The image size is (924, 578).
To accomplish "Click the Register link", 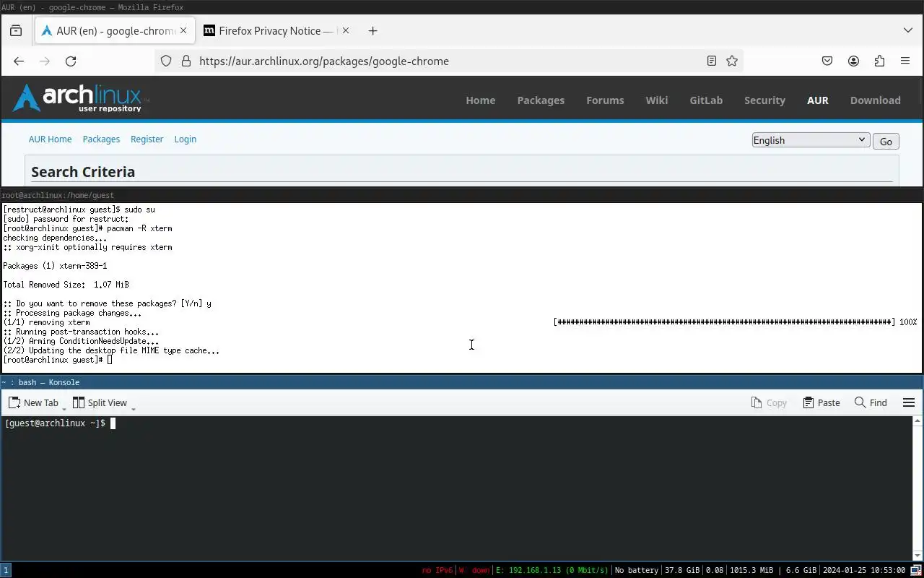I will tap(147, 139).
